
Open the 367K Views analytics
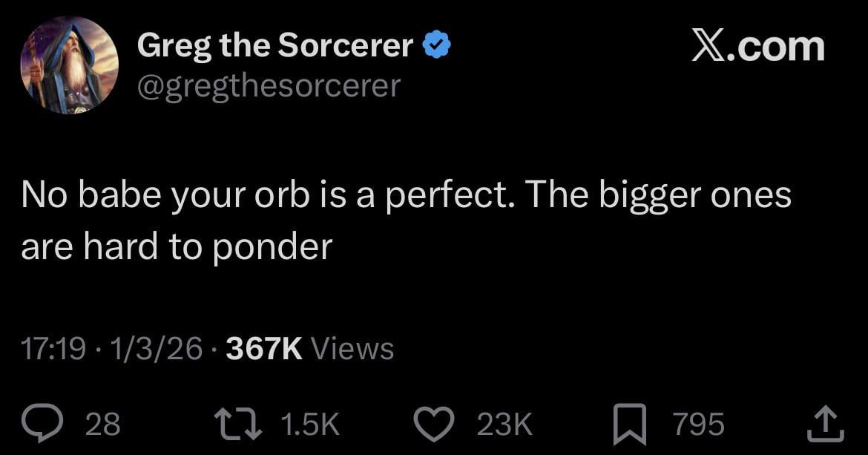click(x=309, y=347)
